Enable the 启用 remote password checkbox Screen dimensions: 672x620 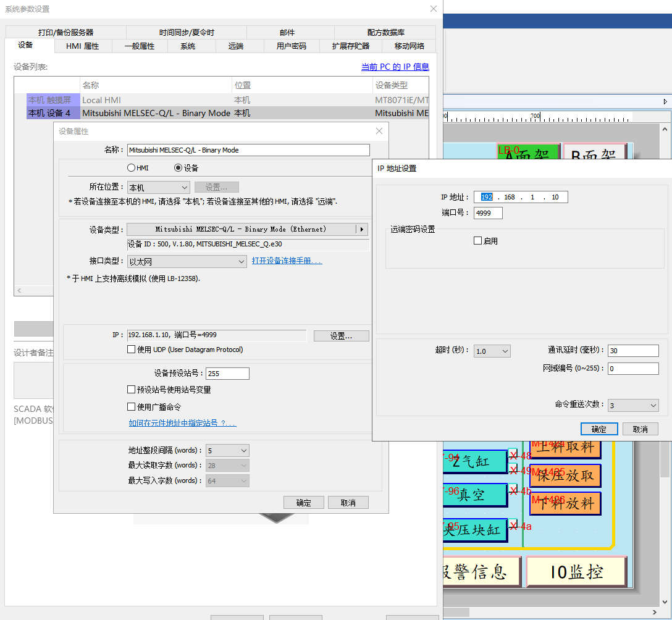[x=477, y=241]
